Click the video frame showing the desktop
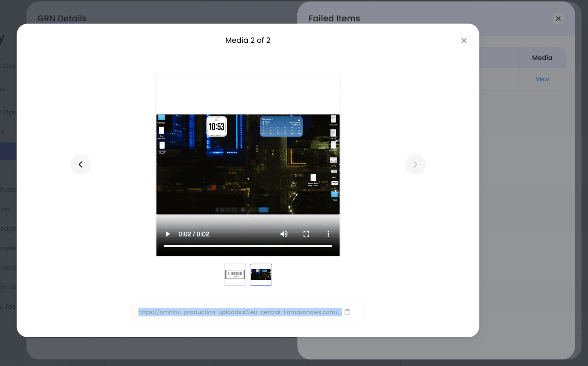Viewport: 588px width, 366px height. tap(248, 164)
